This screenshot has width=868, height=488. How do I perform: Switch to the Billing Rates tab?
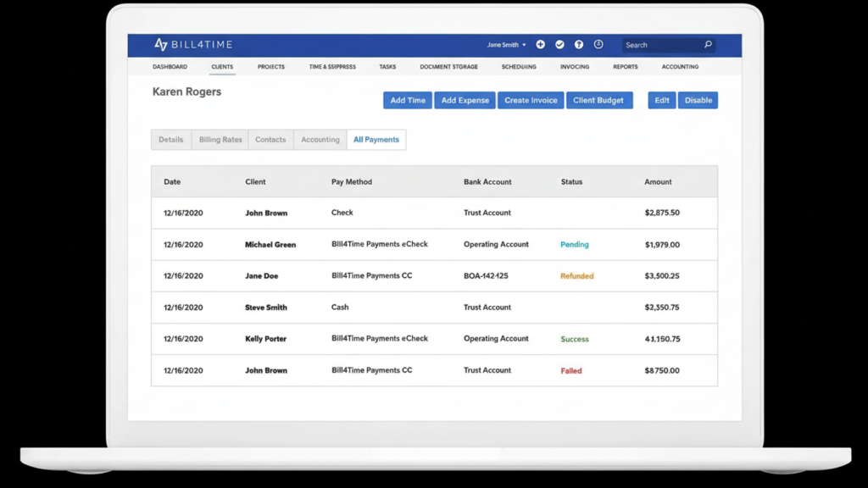[x=220, y=140]
